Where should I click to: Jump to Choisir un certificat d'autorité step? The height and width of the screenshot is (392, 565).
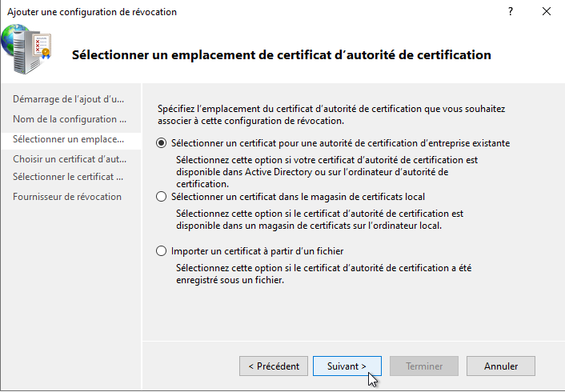69,159
